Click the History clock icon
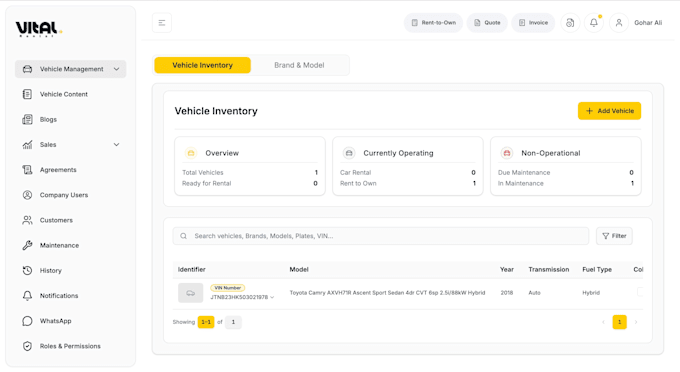The width and height of the screenshot is (680, 372). tap(27, 270)
